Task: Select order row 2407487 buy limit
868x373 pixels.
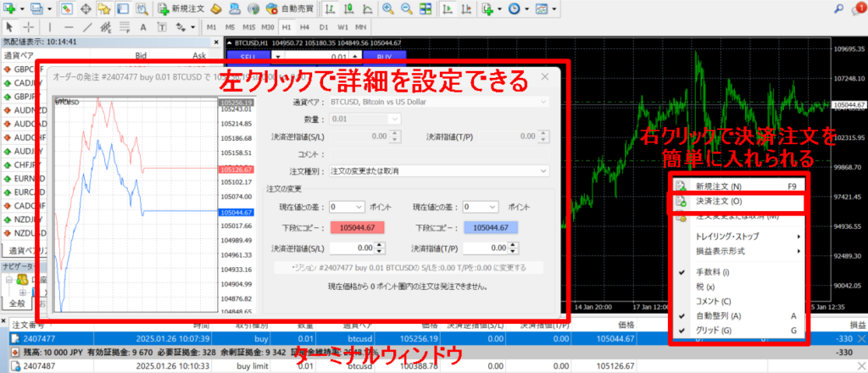Action: pyautogui.click(x=434, y=365)
